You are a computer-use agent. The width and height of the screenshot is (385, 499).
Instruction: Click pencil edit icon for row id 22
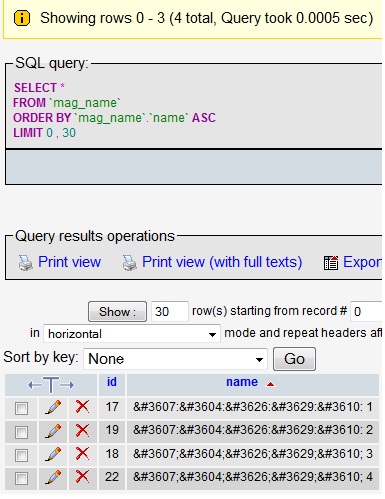53,477
